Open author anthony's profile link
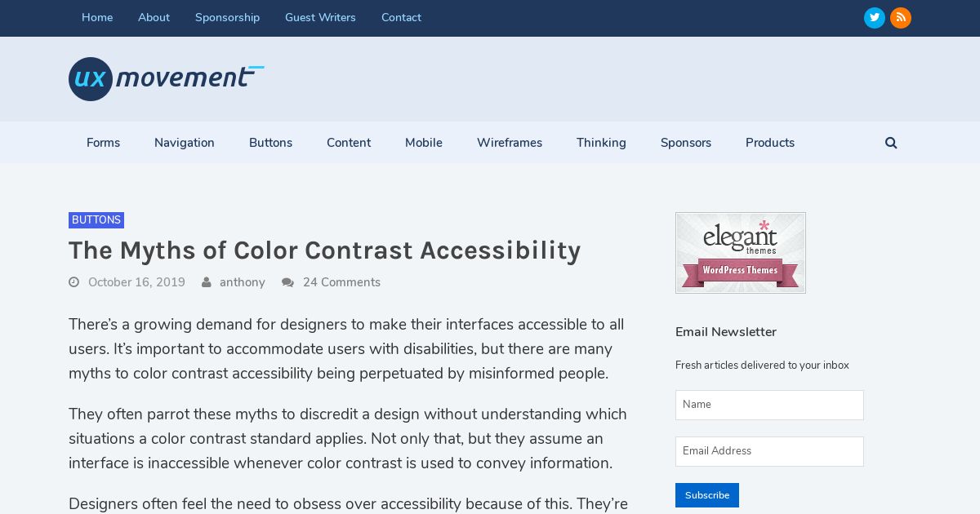 pyautogui.click(x=243, y=282)
